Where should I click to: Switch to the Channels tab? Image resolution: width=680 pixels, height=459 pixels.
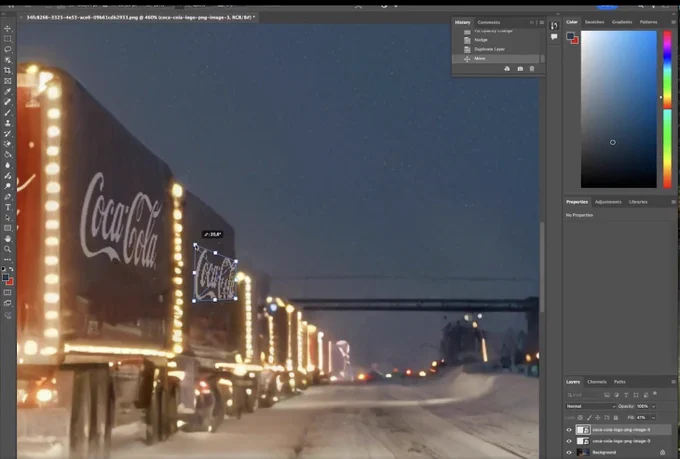597,382
